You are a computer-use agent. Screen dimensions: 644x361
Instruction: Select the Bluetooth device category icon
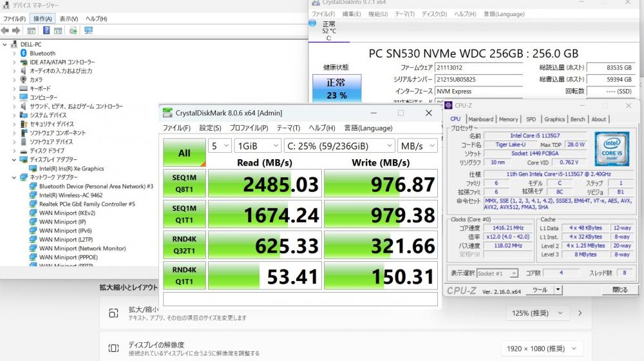pyautogui.click(x=23, y=53)
